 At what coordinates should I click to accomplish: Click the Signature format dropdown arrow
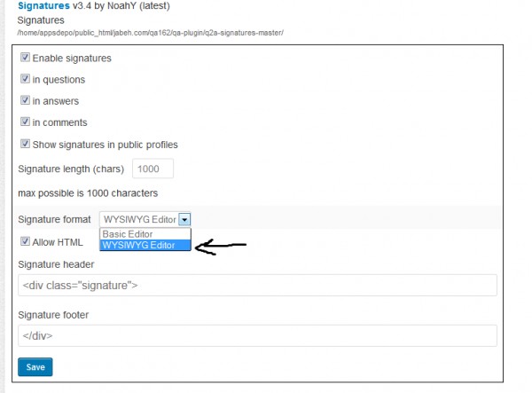[184, 219]
